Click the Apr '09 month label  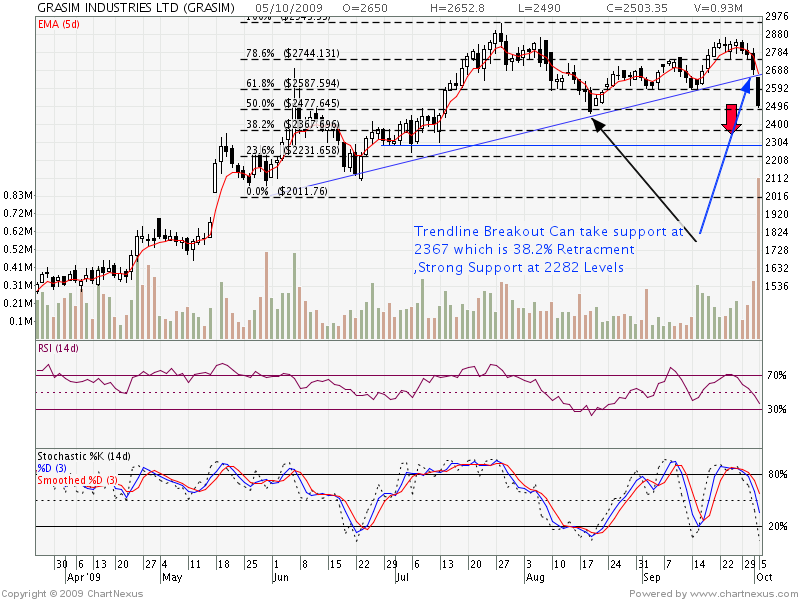point(84,578)
